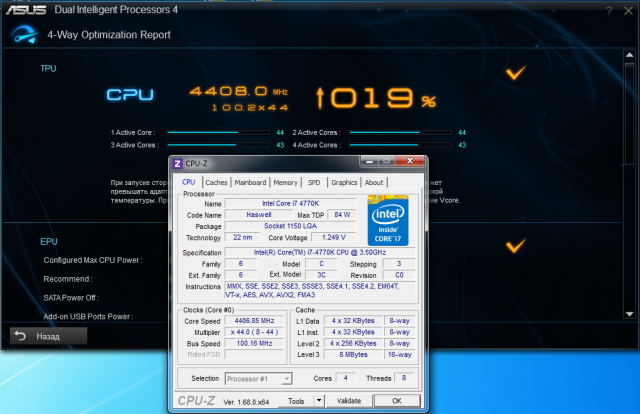Screen dimensions: 640x414
Task: Click the orange up arrow beside 019%
Action: pos(320,98)
